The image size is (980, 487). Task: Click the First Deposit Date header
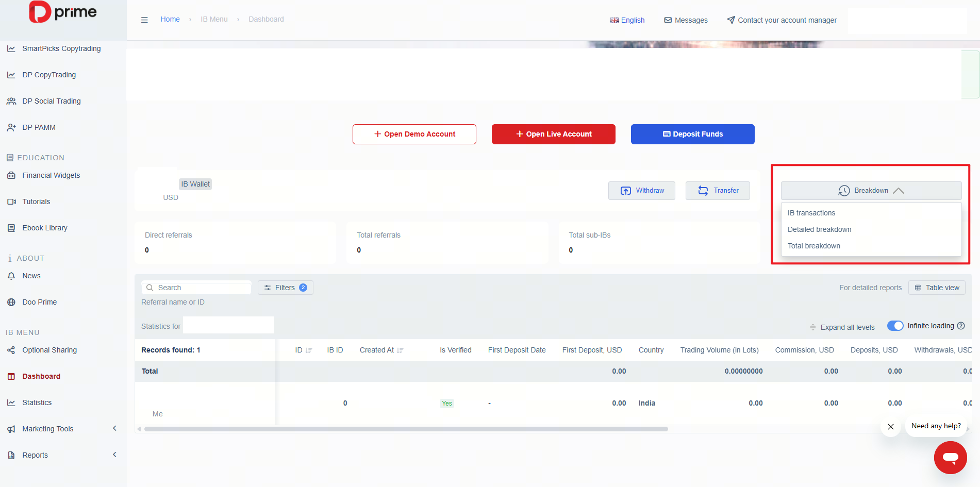[x=517, y=350]
